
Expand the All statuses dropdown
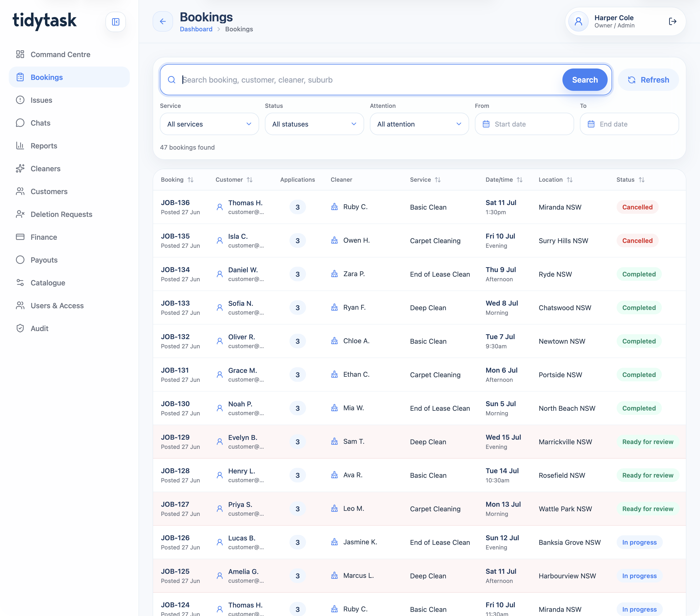314,124
